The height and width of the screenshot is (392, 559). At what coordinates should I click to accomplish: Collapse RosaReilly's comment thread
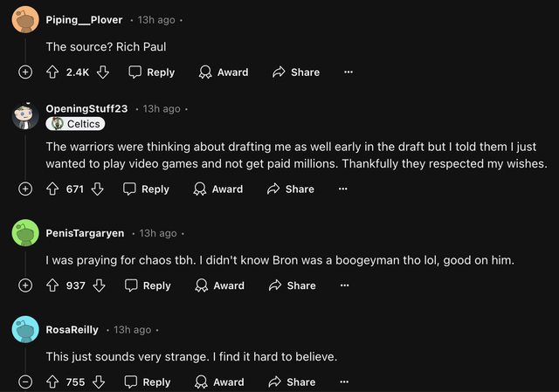[x=25, y=382]
